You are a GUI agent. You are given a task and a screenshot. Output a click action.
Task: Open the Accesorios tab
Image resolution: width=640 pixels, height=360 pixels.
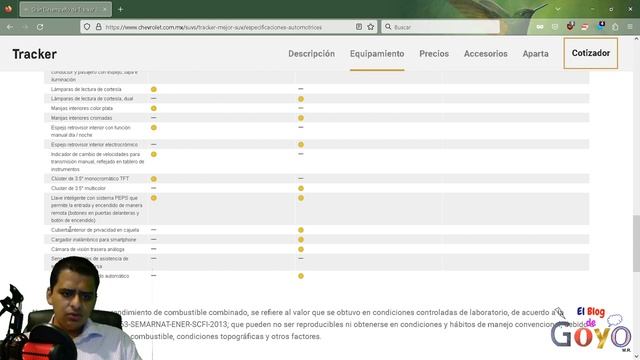tap(486, 53)
